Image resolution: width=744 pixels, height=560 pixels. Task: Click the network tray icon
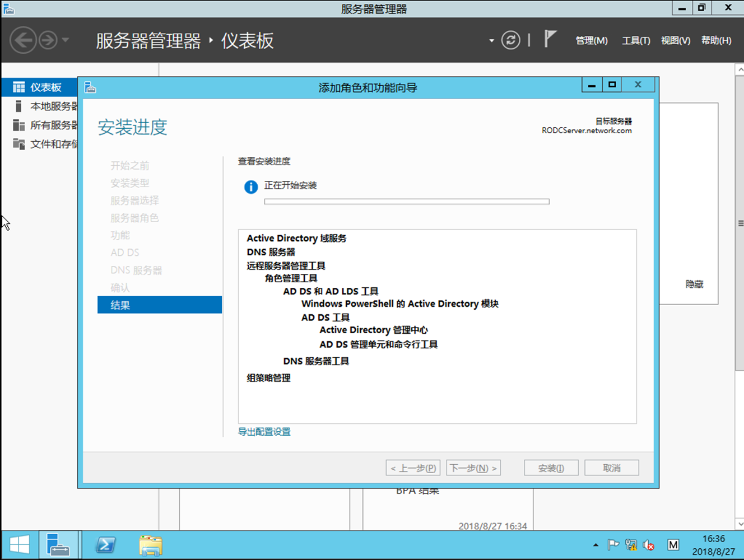tap(631, 545)
